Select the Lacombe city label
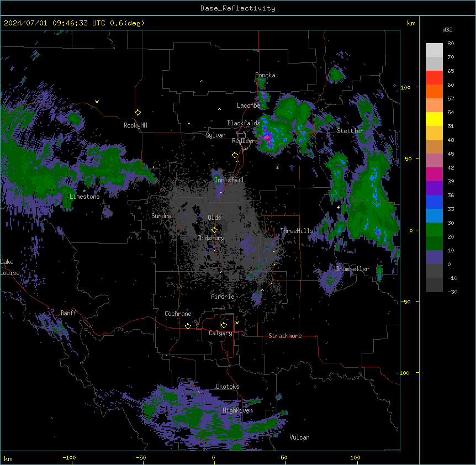 coord(248,105)
